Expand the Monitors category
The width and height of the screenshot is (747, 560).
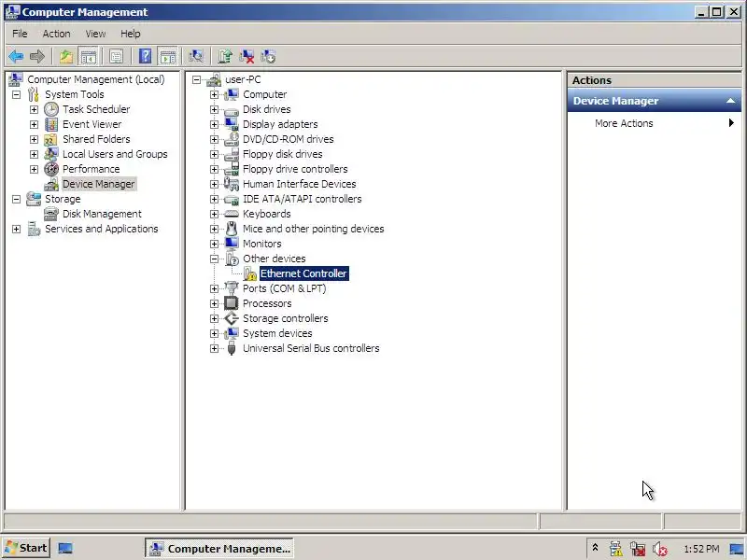tap(214, 244)
